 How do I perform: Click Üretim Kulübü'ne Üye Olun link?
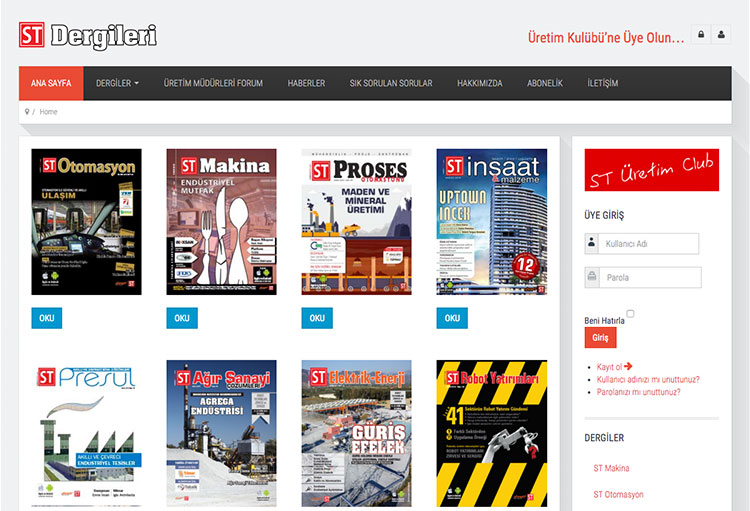coord(606,37)
